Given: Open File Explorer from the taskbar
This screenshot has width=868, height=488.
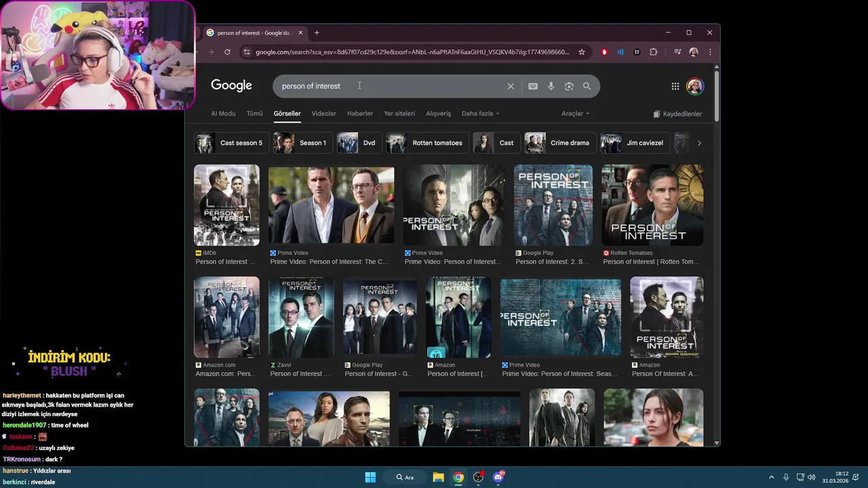Looking at the screenshot, I should 439,477.
